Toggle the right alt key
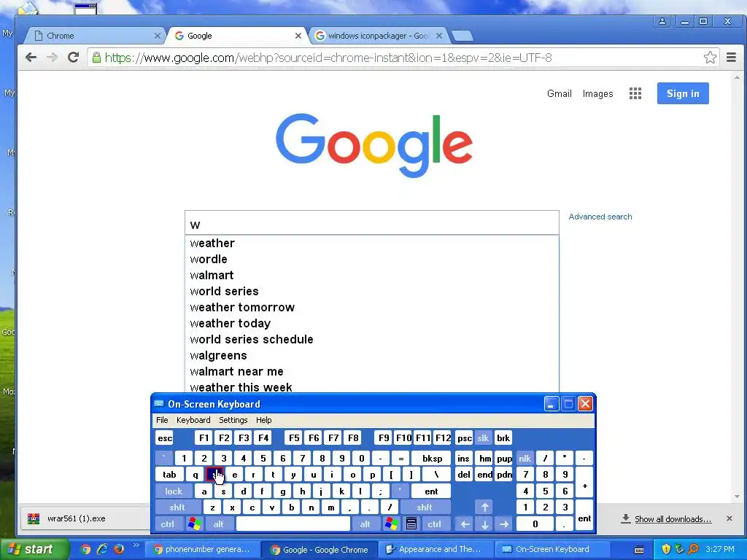 [365, 524]
